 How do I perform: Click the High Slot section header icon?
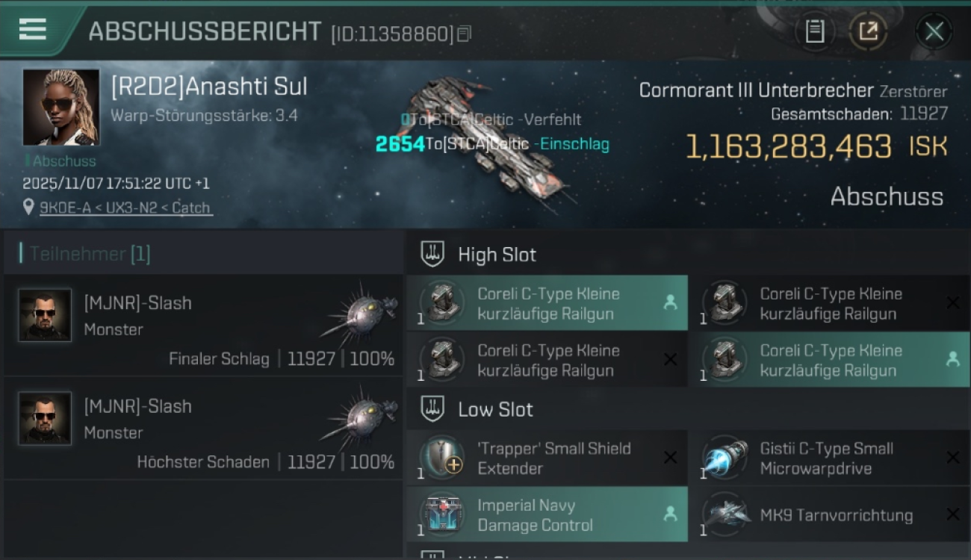click(433, 254)
